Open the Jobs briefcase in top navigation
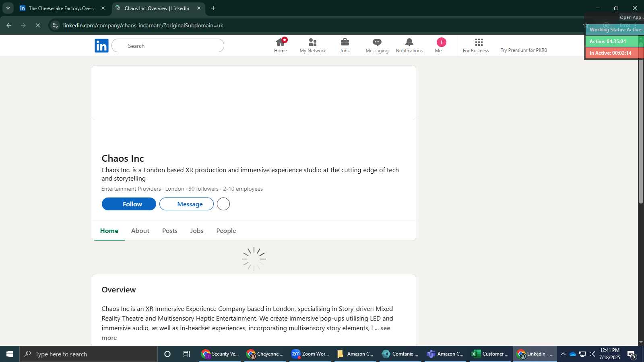 pos(345,45)
